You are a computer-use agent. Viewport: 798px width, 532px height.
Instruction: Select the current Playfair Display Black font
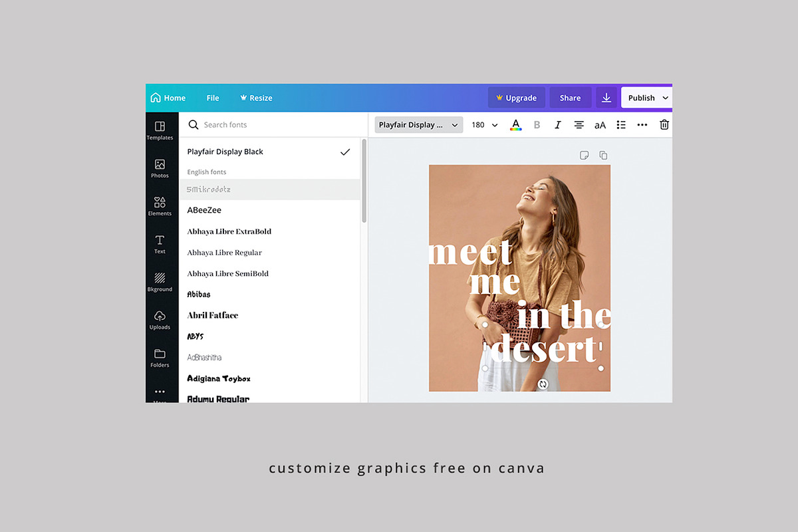click(x=269, y=152)
